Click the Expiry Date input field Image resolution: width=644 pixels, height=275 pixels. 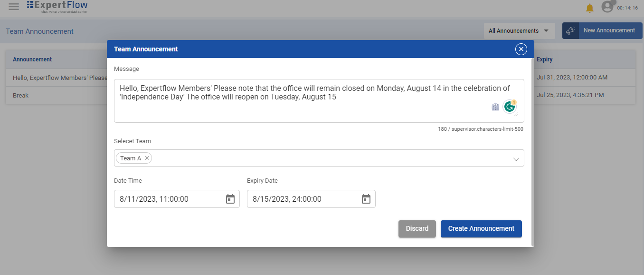coord(304,199)
